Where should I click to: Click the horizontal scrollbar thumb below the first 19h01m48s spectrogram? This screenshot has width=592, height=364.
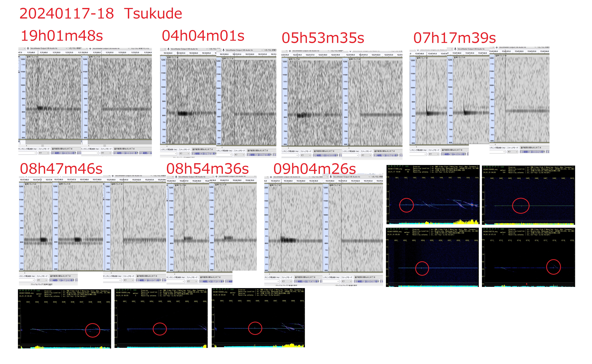[x=42, y=146]
